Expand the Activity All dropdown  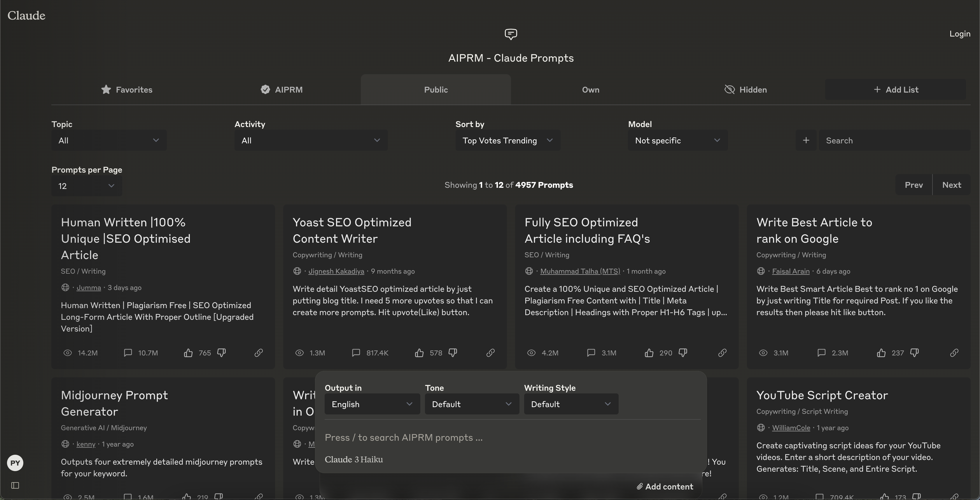pos(311,140)
